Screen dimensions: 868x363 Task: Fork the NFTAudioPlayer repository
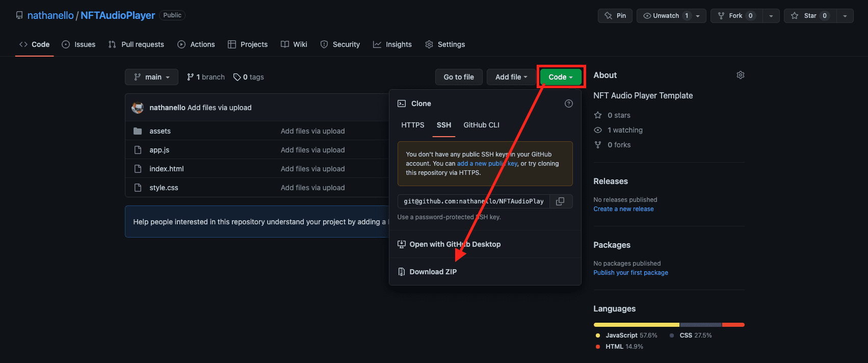(736, 16)
